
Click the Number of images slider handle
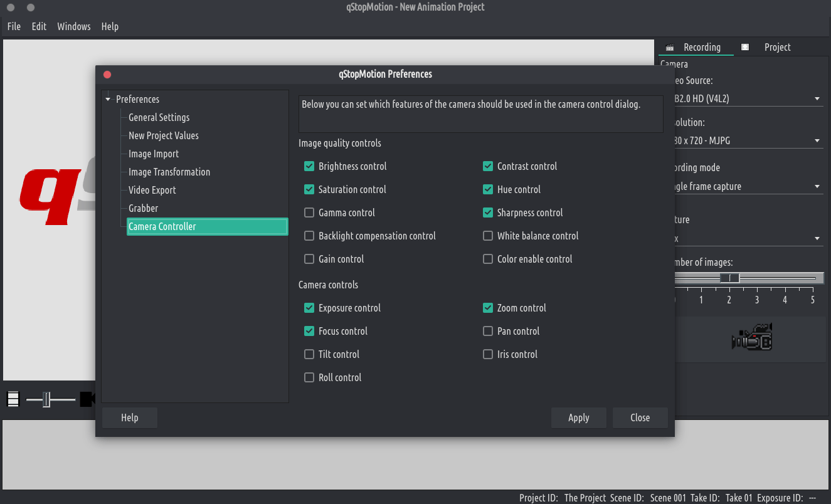pyautogui.click(x=729, y=278)
